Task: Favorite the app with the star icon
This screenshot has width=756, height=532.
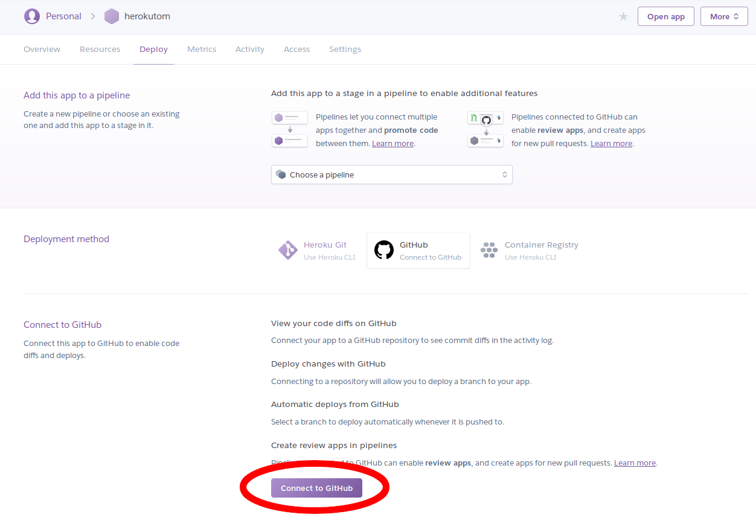Action: [623, 16]
